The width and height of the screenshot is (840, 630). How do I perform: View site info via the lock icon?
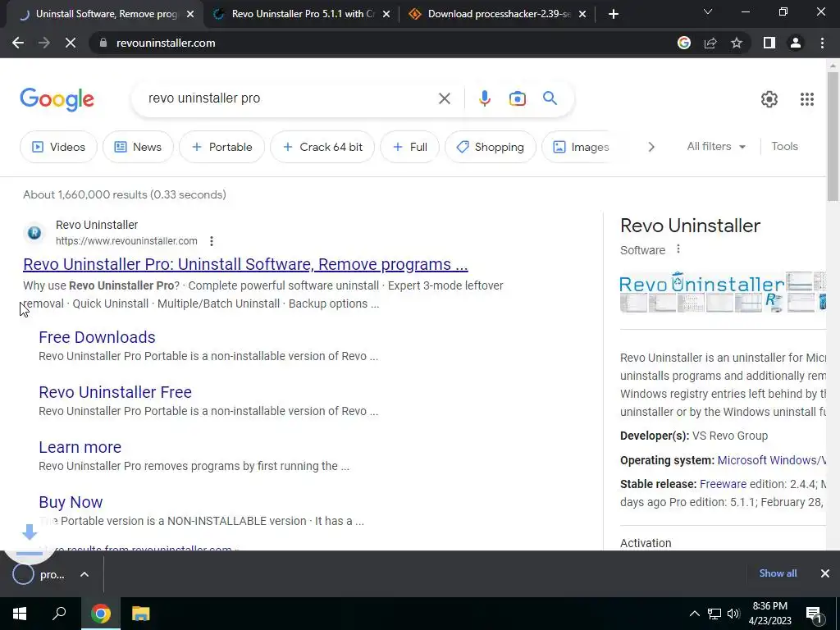pos(103,43)
